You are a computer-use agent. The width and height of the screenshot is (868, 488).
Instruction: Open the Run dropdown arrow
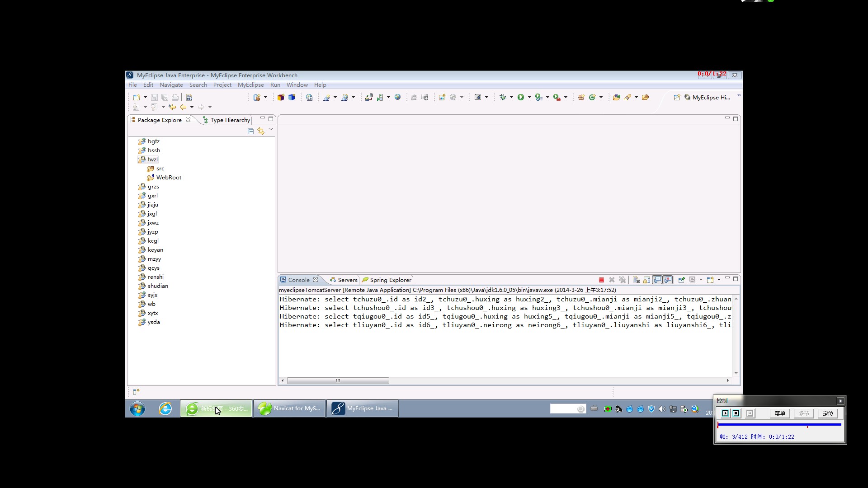(x=529, y=97)
